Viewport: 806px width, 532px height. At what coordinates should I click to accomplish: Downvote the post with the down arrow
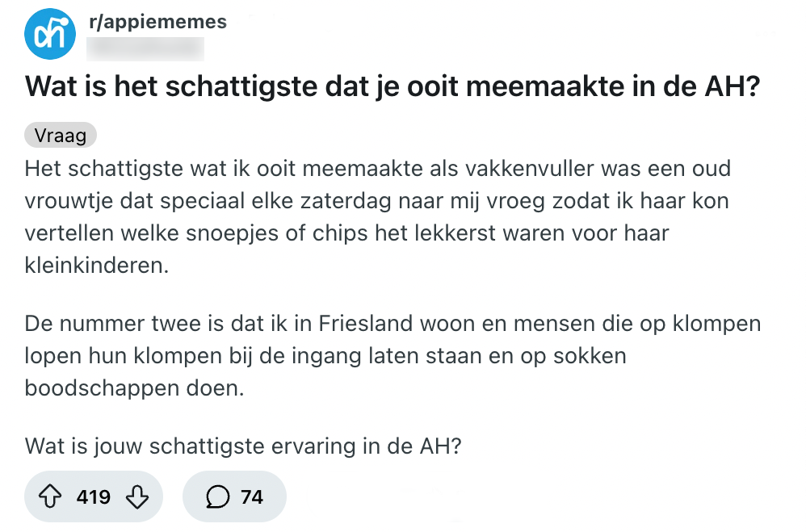pos(138,496)
